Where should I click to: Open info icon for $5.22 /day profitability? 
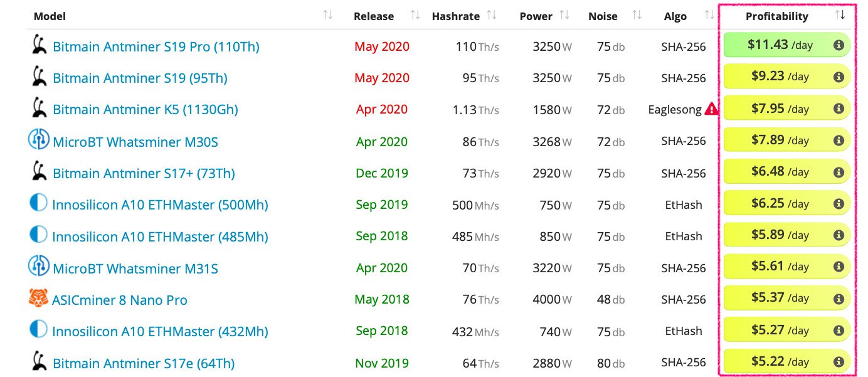pos(838,362)
